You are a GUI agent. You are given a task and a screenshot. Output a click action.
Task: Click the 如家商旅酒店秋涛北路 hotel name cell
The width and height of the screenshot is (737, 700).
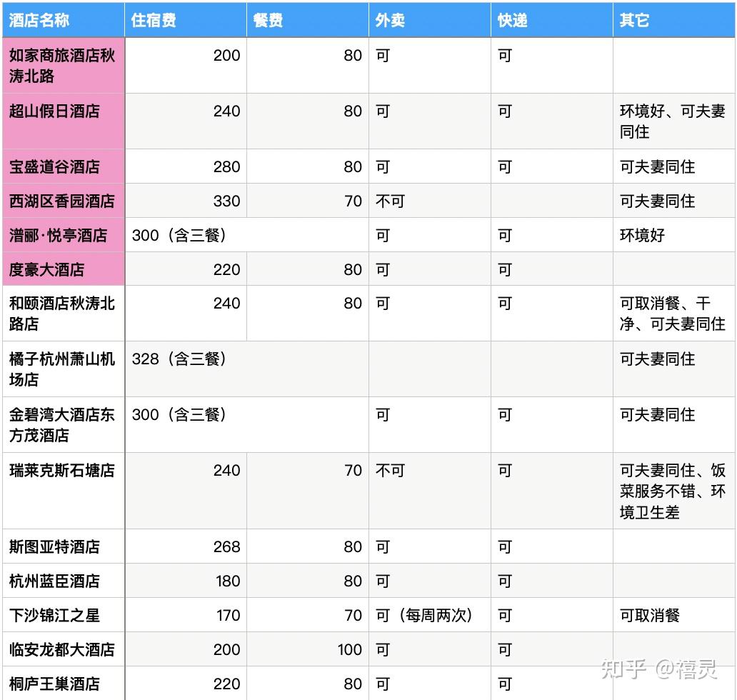coord(64,65)
